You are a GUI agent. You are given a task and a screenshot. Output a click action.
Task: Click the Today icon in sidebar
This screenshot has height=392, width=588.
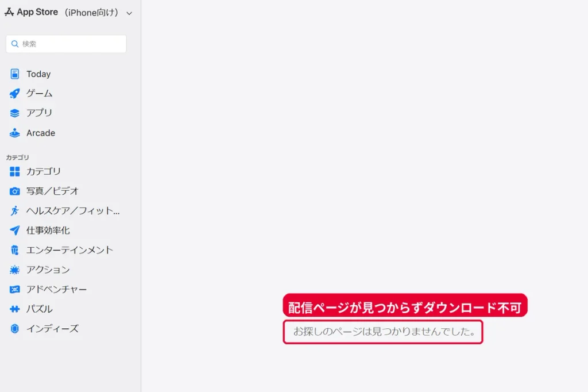point(14,74)
